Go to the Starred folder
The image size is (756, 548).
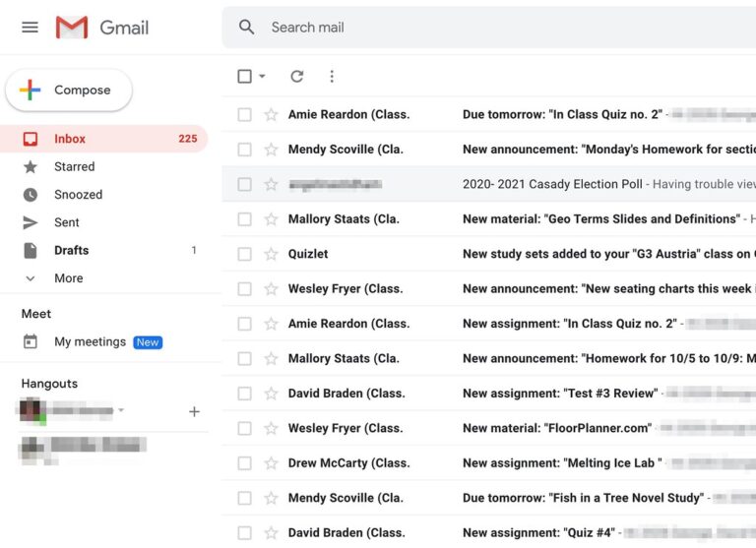coord(103,167)
